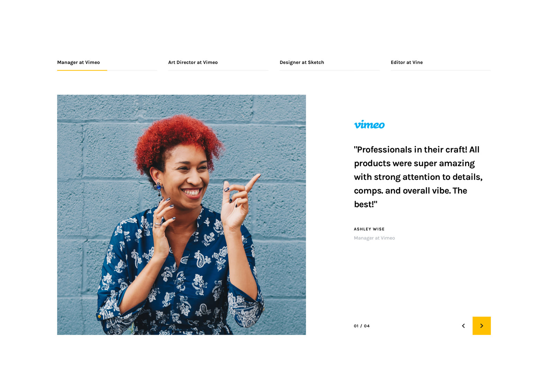Viewport: 548px width, 392px height.
Task: Click the blue Vimeo logo
Action: tap(369, 124)
